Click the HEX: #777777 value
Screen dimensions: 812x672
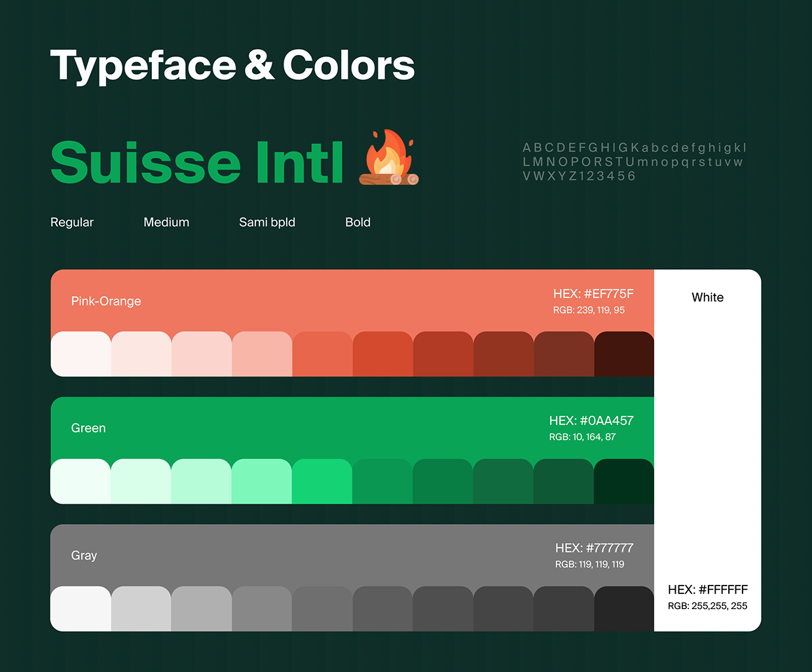[x=595, y=548]
